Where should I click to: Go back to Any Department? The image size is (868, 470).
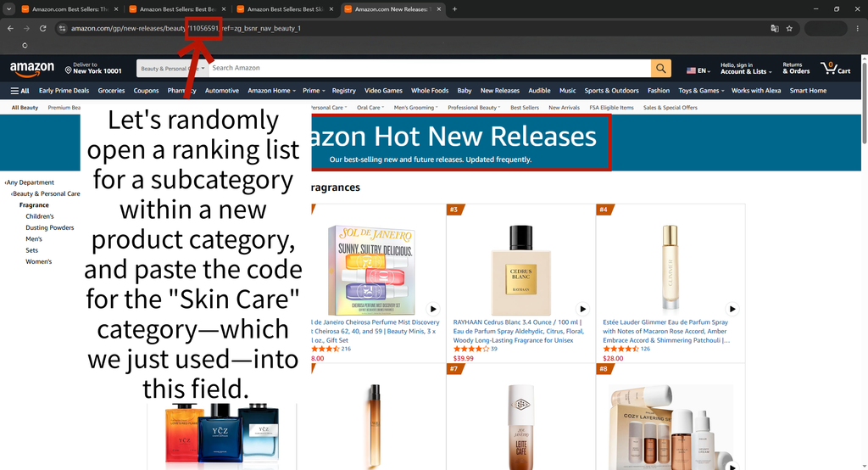[x=30, y=182]
